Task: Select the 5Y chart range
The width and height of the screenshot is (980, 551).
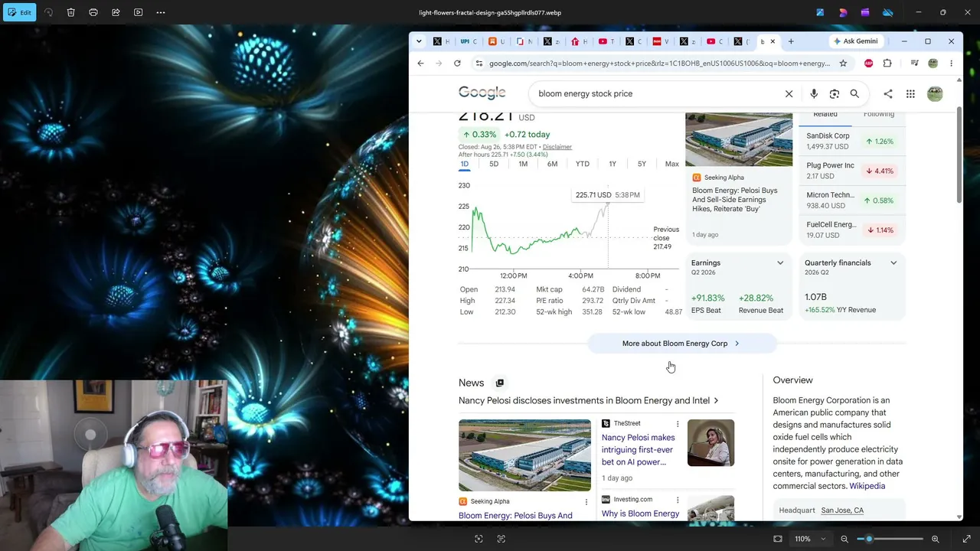Action: (642, 164)
